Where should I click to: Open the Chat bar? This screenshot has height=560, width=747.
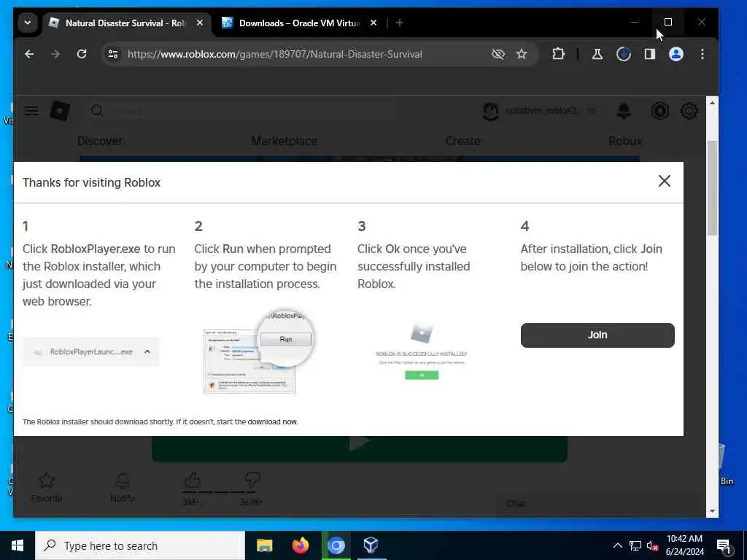tap(600, 504)
